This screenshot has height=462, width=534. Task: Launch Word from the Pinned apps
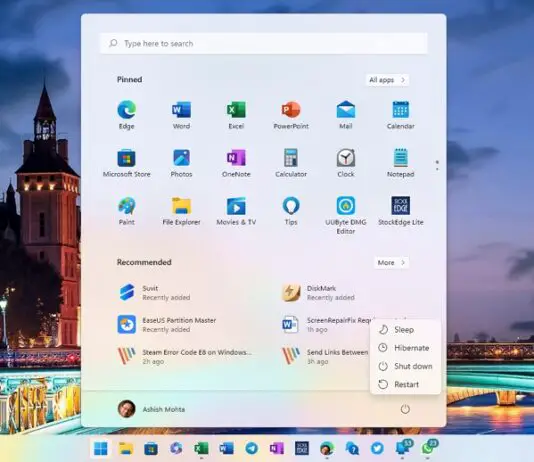coord(181,115)
